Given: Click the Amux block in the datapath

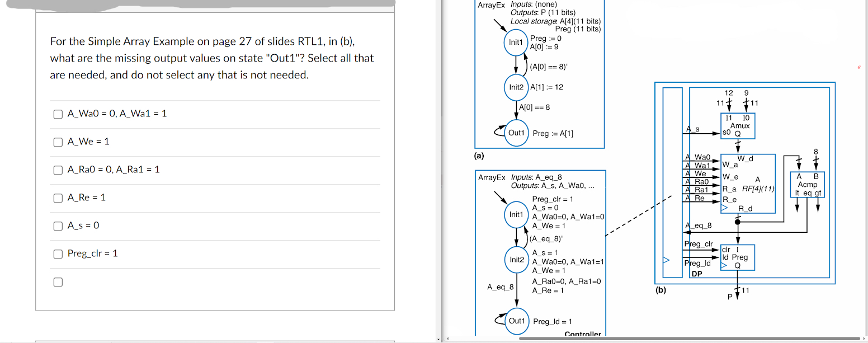Looking at the screenshot, I should [738, 126].
